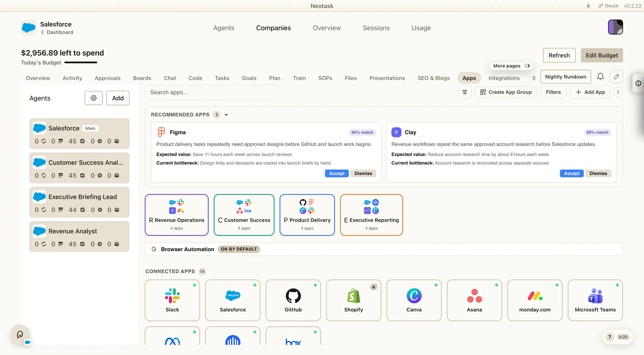Viewport: 644px width, 355px height.
Task: Expand More pages arrows
Action: 527,66
